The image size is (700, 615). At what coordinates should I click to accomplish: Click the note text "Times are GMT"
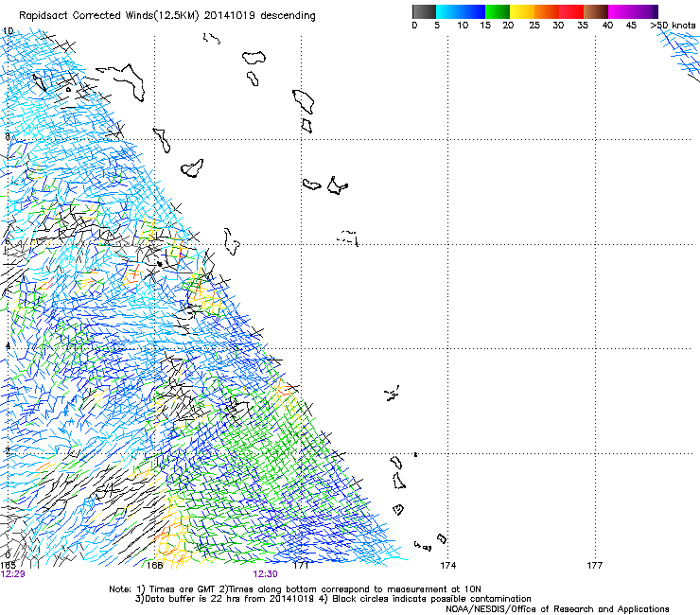click(x=183, y=589)
